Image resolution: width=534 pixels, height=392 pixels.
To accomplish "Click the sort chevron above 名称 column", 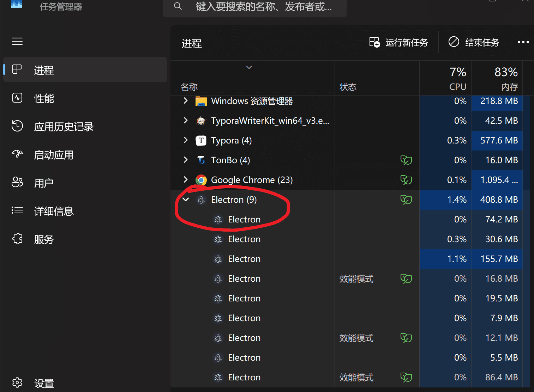I will pos(249,67).
